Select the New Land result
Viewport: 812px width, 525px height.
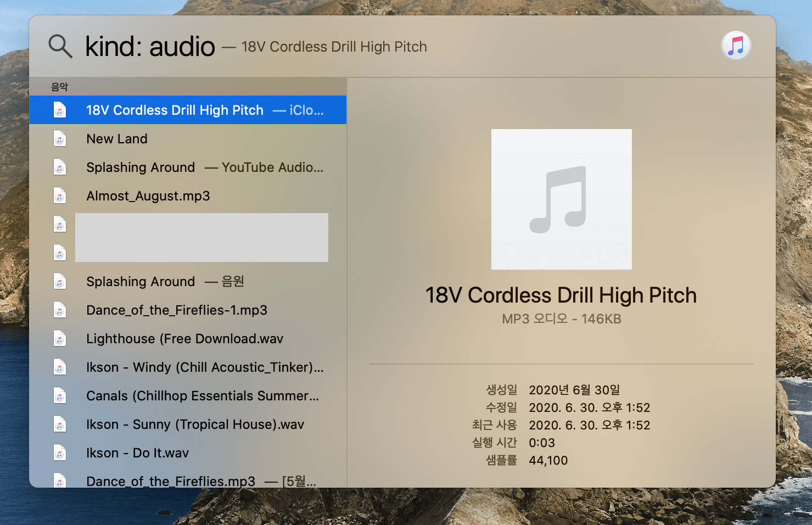pos(188,138)
